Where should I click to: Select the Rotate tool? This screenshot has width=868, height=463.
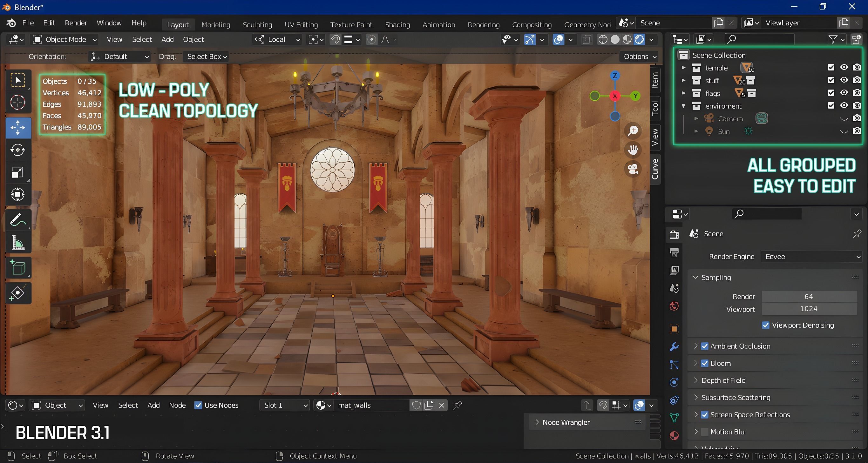click(18, 150)
